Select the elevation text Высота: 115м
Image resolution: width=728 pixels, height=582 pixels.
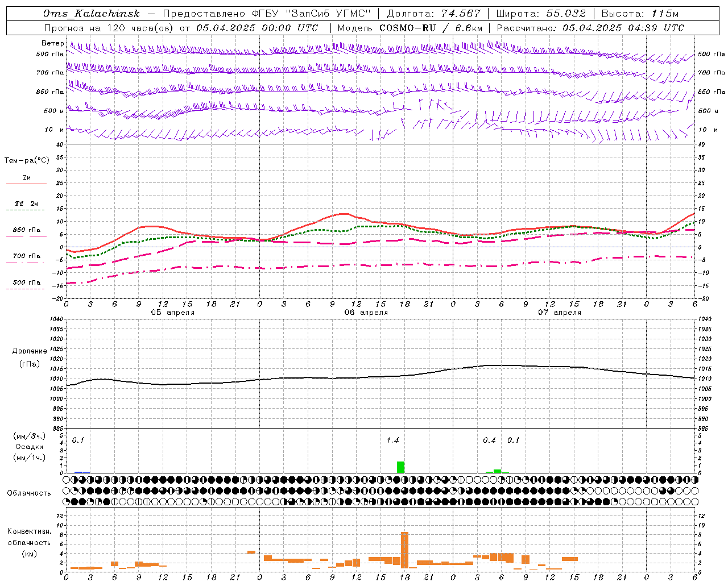(640, 14)
